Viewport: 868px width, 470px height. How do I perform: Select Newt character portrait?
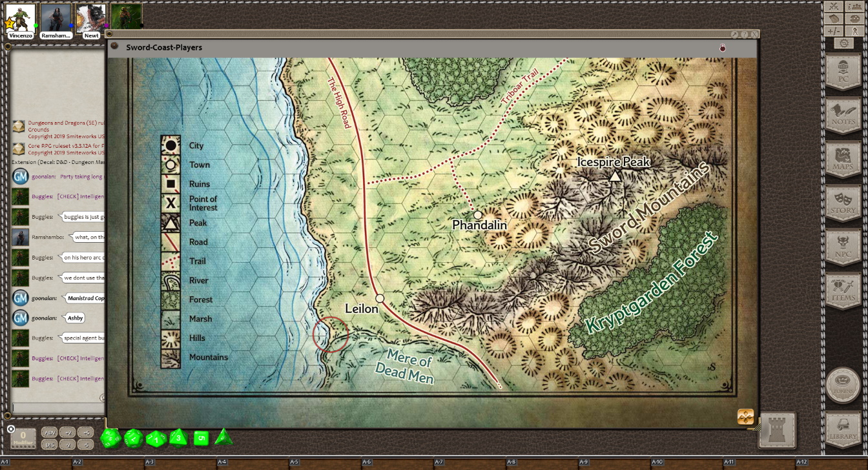(x=91, y=17)
